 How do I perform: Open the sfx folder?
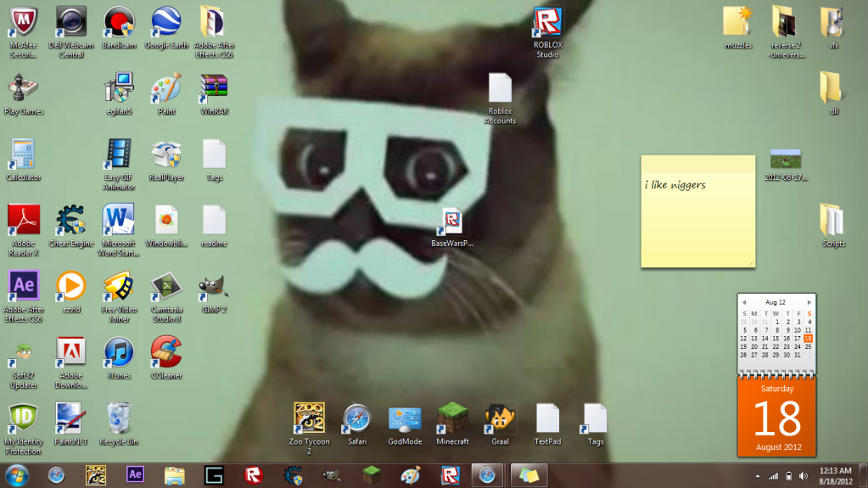pyautogui.click(x=834, y=28)
